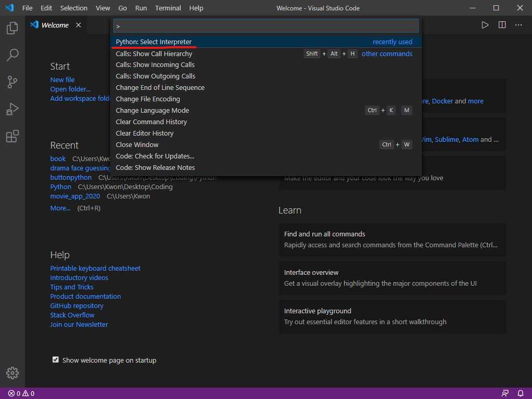Open Find and run all commands card
Viewport: 532px width, 399px height.
392,240
